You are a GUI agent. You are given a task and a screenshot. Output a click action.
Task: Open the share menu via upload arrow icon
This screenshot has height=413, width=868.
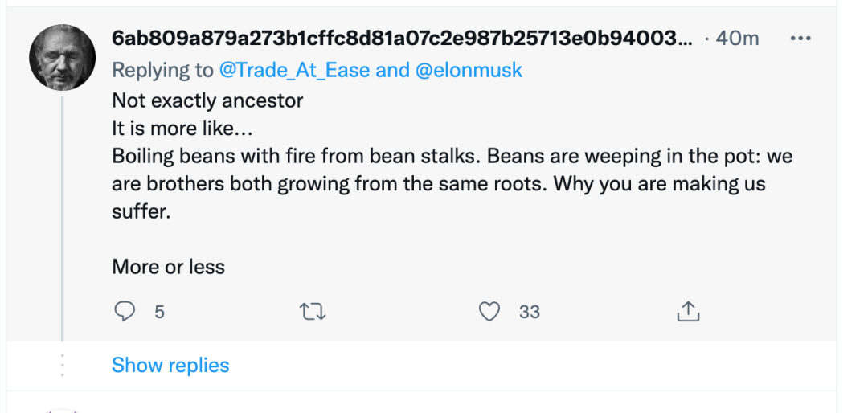[x=688, y=312]
